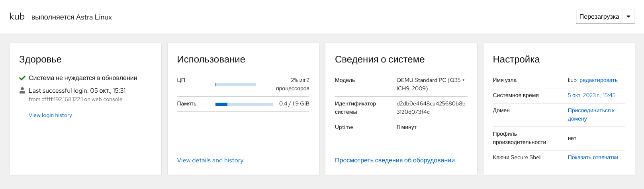Click the Здоровье card heading
Screen dimensions: 644x189
click(x=40, y=59)
